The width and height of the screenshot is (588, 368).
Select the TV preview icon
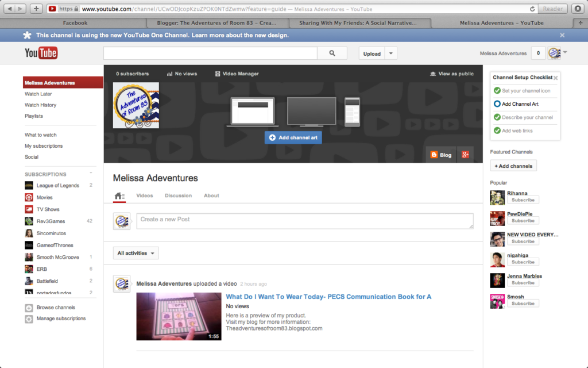coord(311,112)
